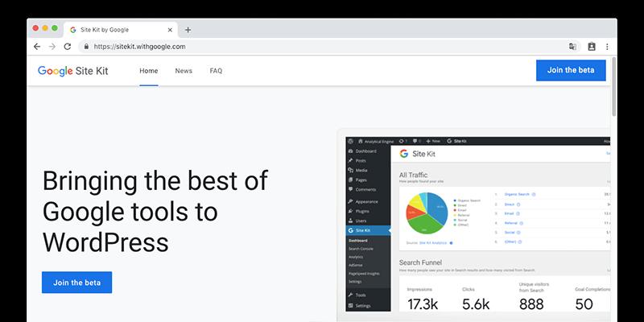Click the 888 unique visitors value
The image size is (644, 322).
[531, 304]
